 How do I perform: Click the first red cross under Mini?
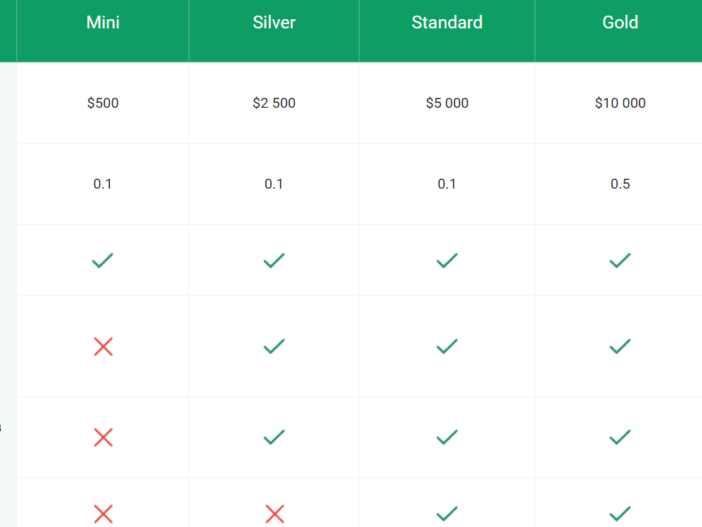point(103,346)
